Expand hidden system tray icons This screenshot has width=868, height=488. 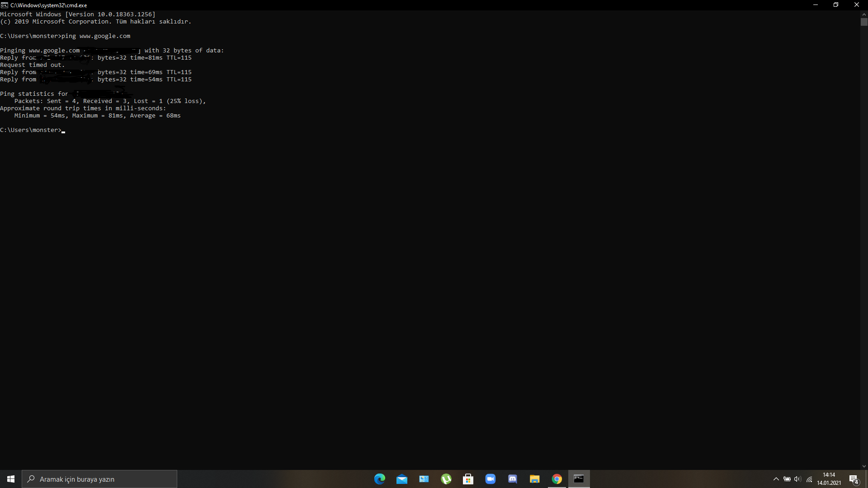776,479
